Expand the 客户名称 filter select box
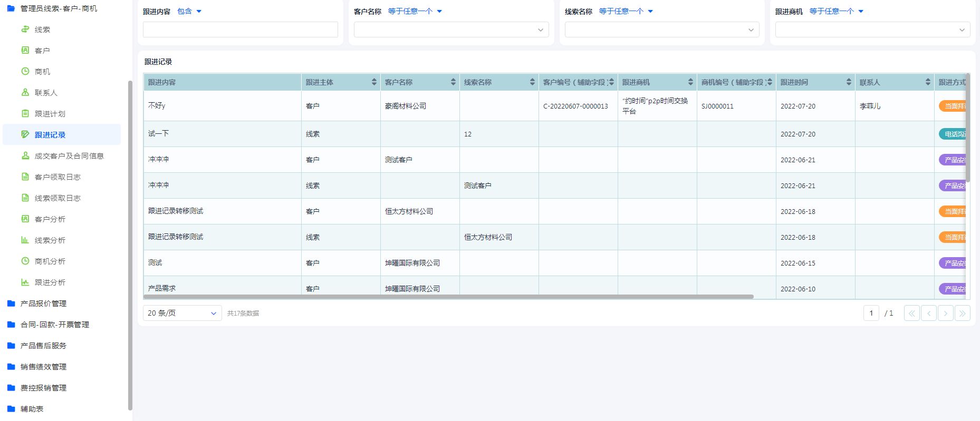Image resolution: width=980 pixels, height=421 pixels. click(x=451, y=30)
